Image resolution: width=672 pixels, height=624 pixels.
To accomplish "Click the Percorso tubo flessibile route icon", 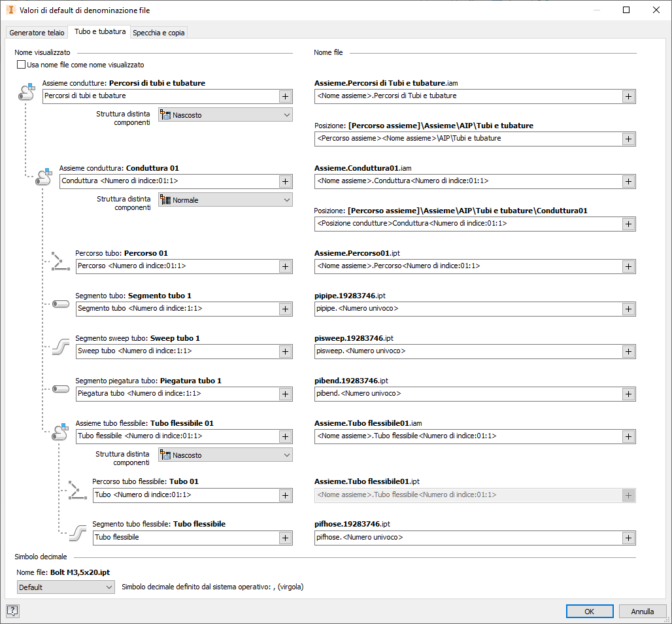I will click(x=77, y=490).
